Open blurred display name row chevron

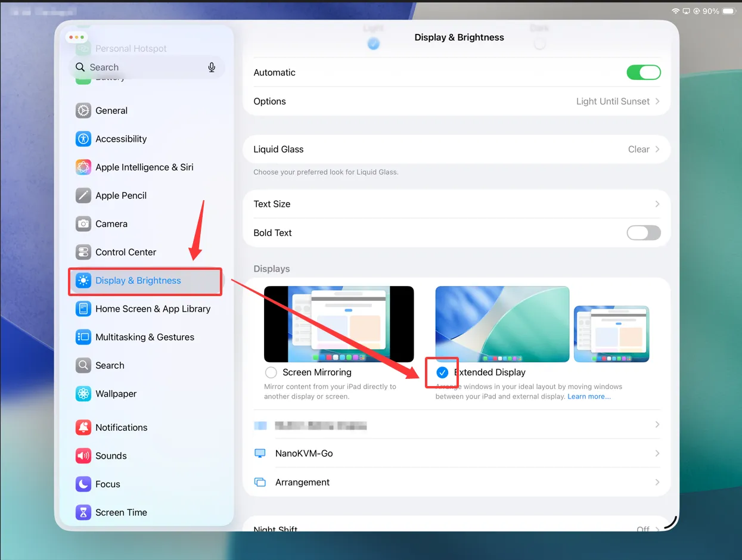pyautogui.click(x=657, y=425)
